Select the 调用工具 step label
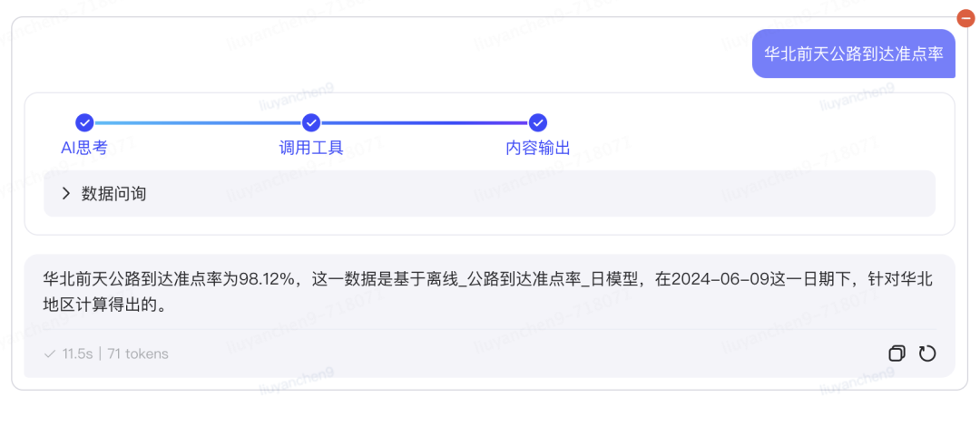Image resolution: width=980 pixels, height=436 pixels. 311,148
